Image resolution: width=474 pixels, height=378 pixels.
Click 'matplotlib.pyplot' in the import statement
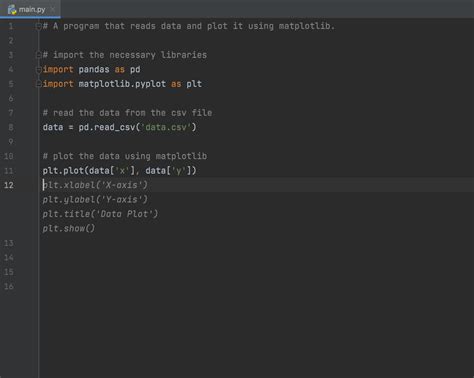coord(122,84)
